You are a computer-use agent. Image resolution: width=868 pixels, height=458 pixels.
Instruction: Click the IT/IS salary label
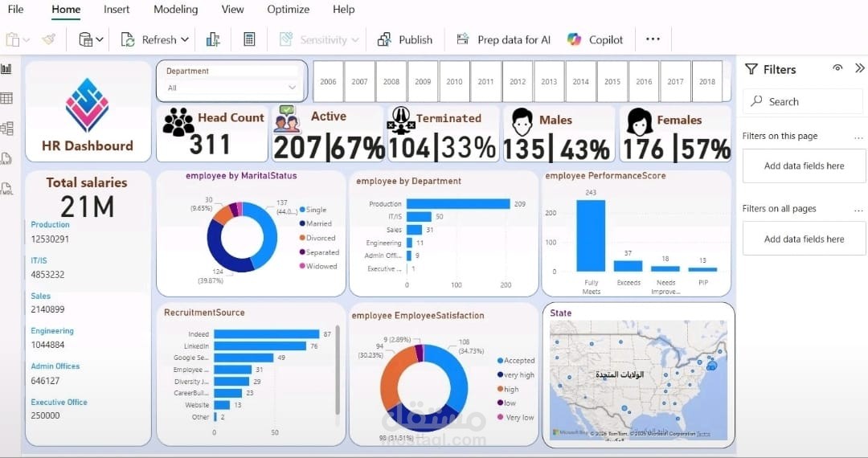click(x=39, y=260)
